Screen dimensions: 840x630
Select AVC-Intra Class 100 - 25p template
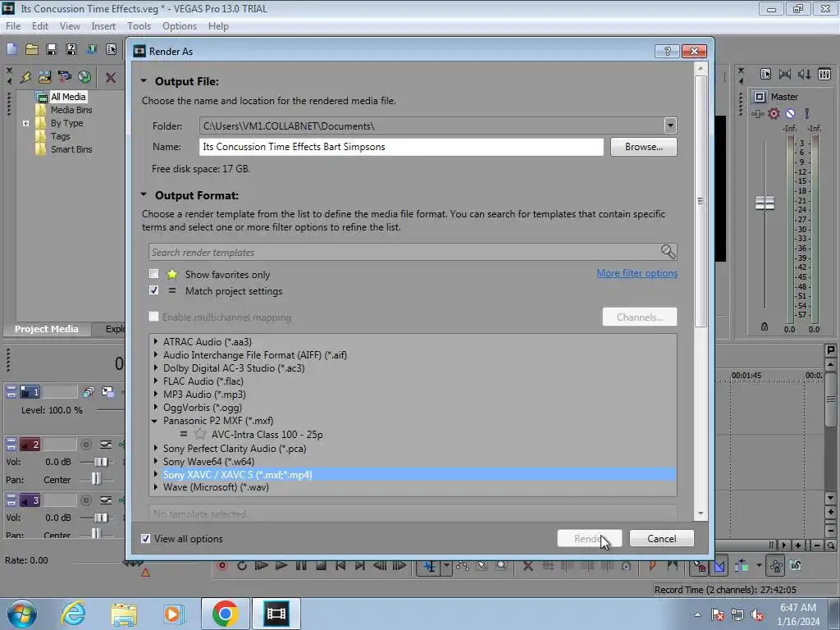pos(267,435)
